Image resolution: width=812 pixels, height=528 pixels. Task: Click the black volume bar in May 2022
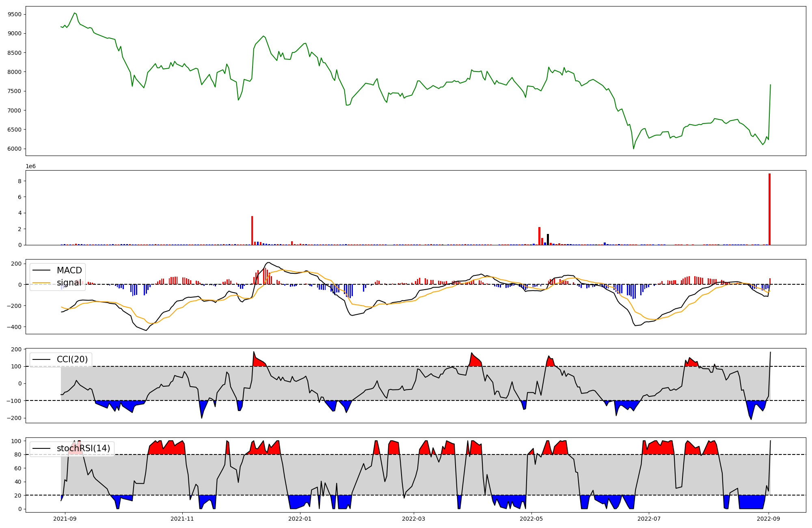(548, 240)
